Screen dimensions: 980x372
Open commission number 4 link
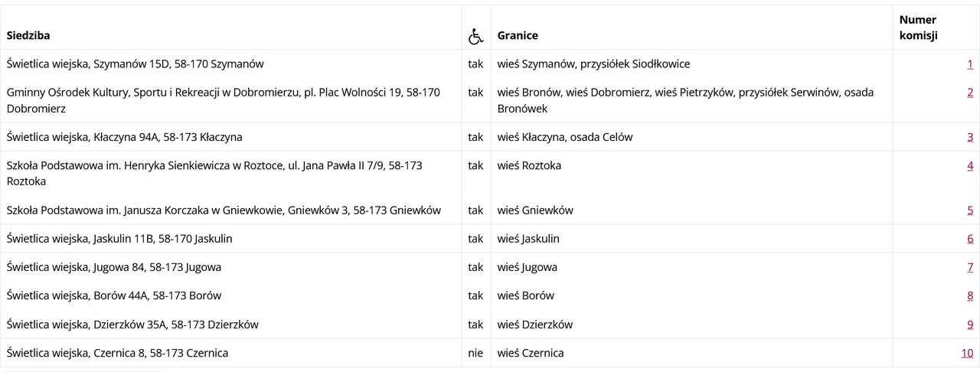[x=970, y=166]
